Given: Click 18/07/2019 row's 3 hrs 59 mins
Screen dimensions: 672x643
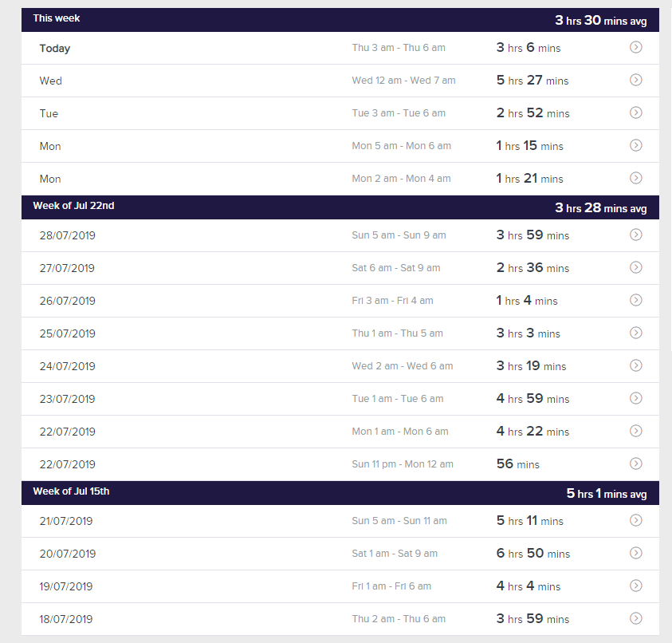Looking at the screenshot, I should [532, 619].
